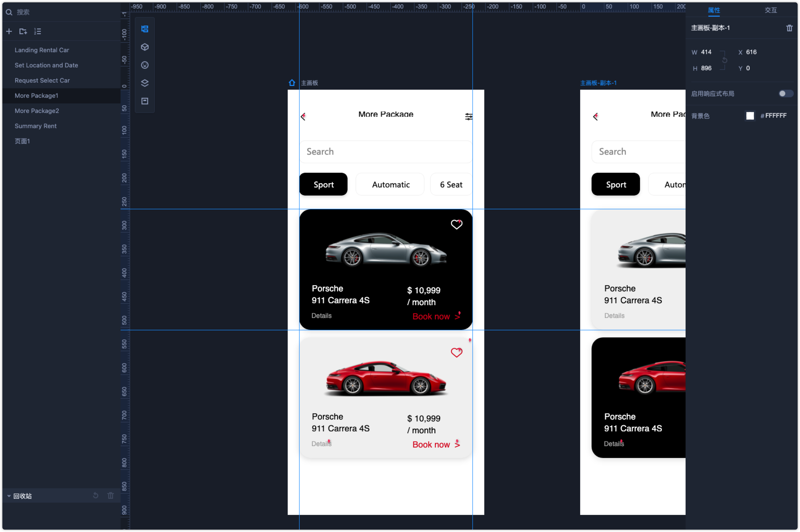Click the silver Porsche image in main artboard

(x=386, y=250)
